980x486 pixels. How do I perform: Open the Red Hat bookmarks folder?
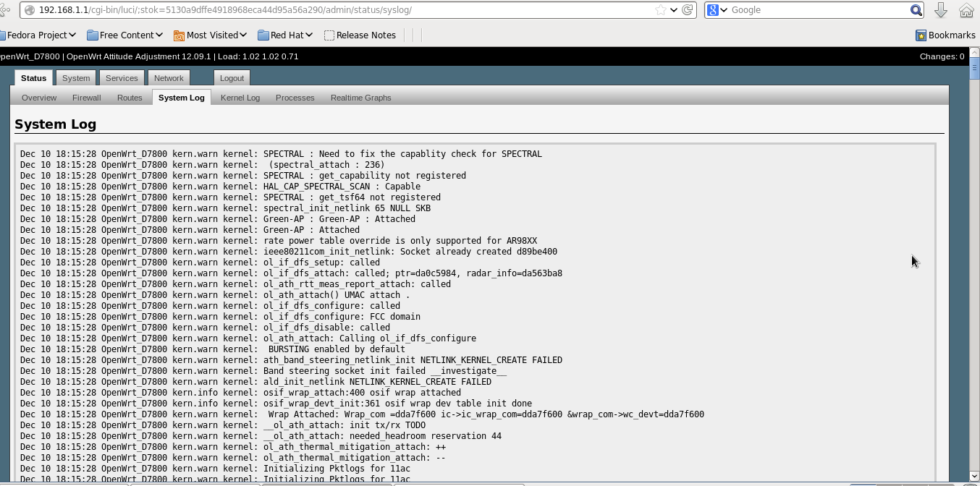click(x=285, y=35)
